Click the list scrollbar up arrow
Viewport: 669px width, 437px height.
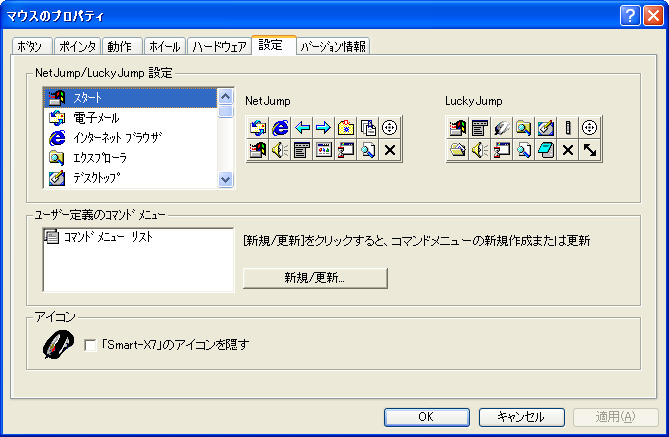coord(225,96)
